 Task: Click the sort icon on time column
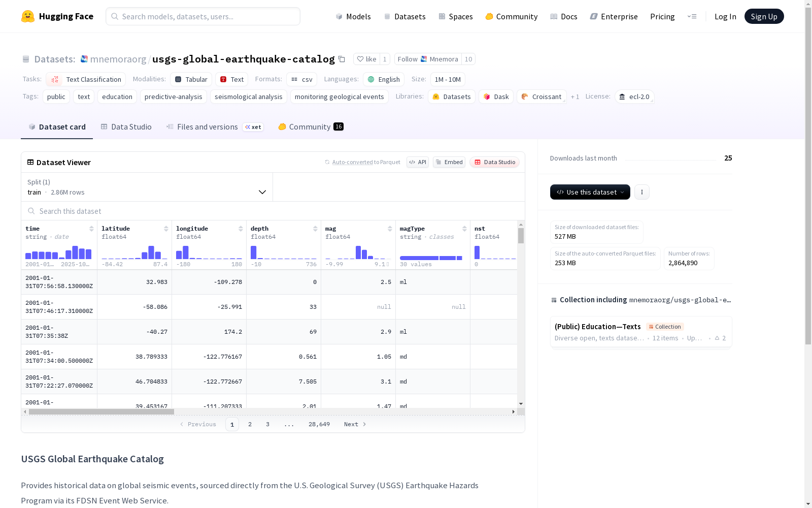91,229
